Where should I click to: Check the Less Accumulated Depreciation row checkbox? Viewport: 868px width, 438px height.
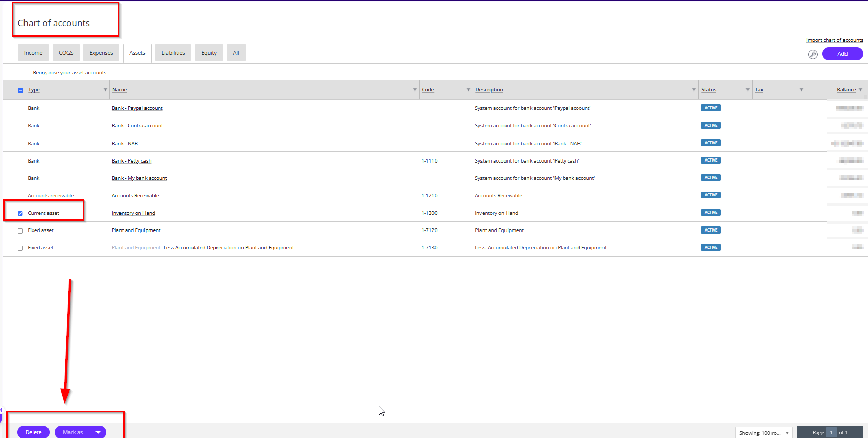20,248
